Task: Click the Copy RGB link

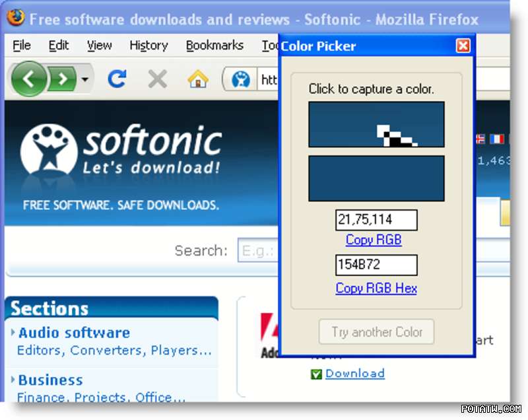Action: 374,240
